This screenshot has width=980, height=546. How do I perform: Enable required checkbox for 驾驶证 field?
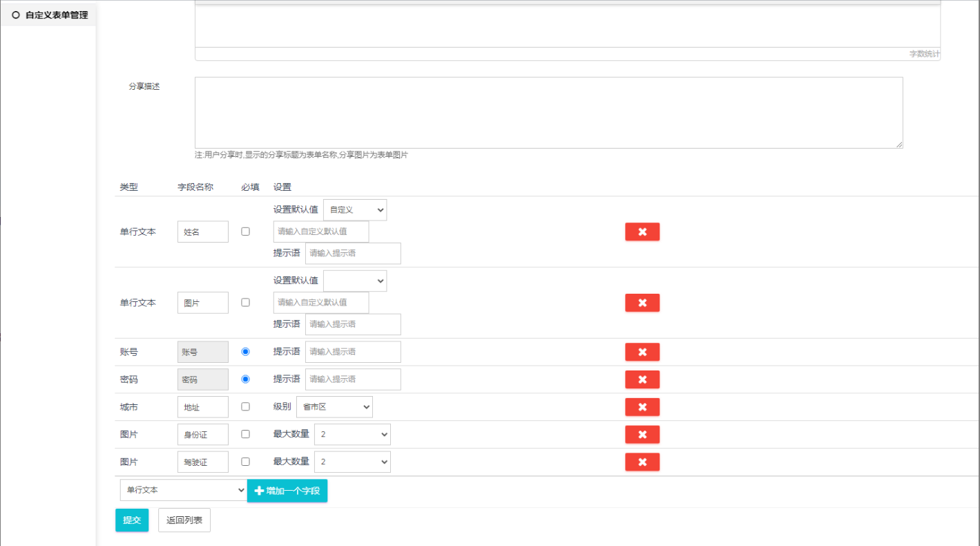[x=245, y=462]
